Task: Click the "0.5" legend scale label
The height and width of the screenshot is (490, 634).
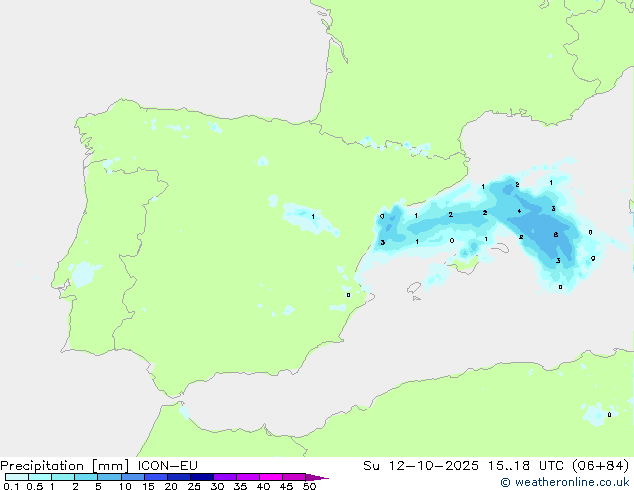Action: tap(35, 486)
